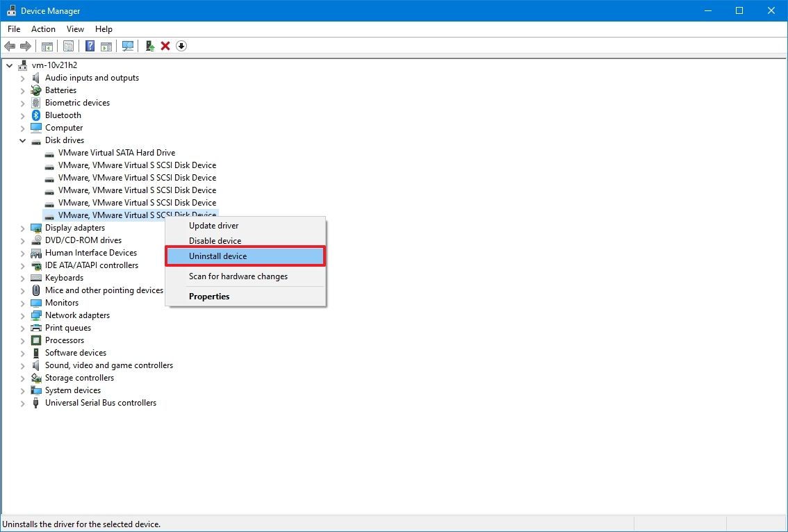
Task: Click the back navigation arrow icon
Action: pos(10,46)
